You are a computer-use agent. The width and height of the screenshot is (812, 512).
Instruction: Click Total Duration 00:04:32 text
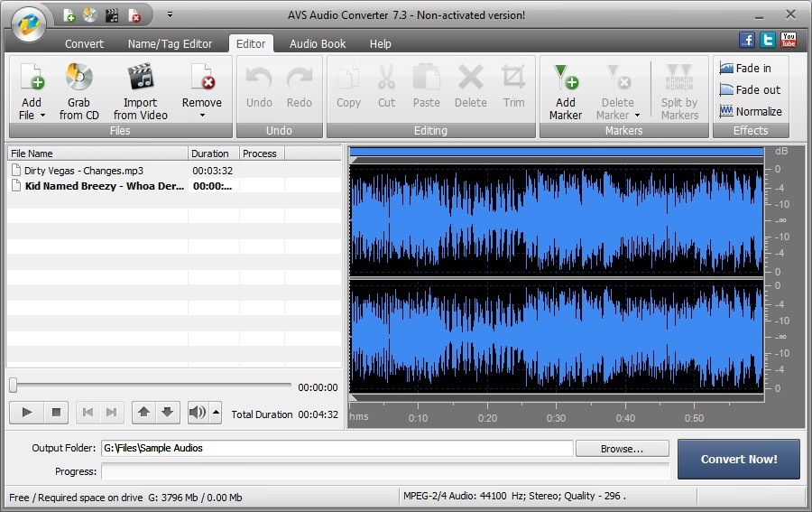click(x=285, y=414)
